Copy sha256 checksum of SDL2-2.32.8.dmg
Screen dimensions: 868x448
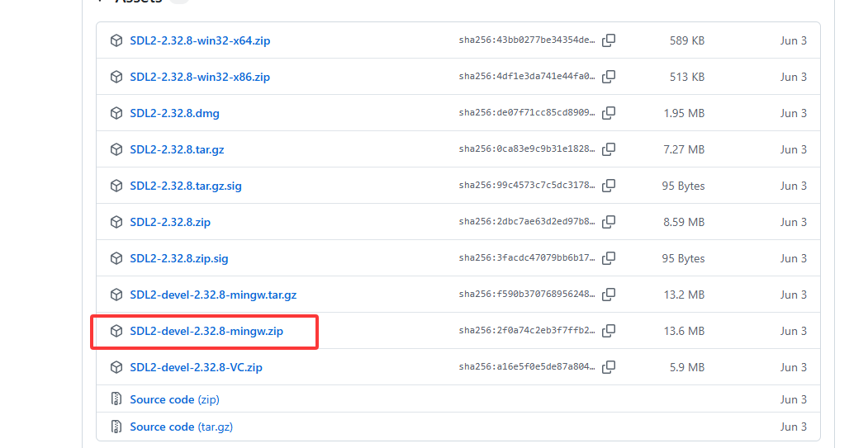click(x=609, y=113)
